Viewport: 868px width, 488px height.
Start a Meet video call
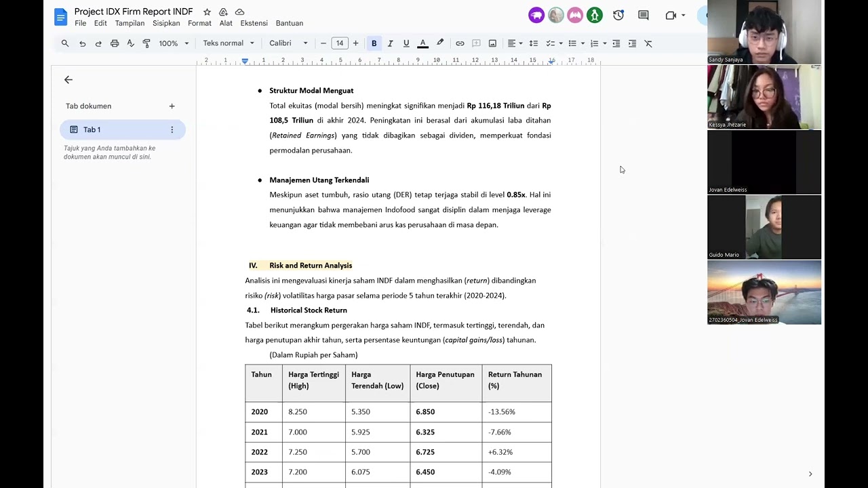coord(671,15)
